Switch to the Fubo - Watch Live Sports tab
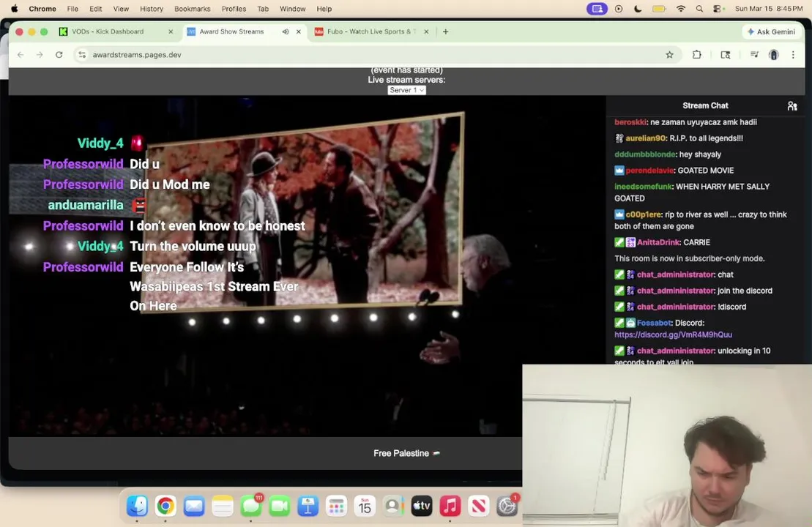Viewport: 812px width, 527px height. pos(370,31)
